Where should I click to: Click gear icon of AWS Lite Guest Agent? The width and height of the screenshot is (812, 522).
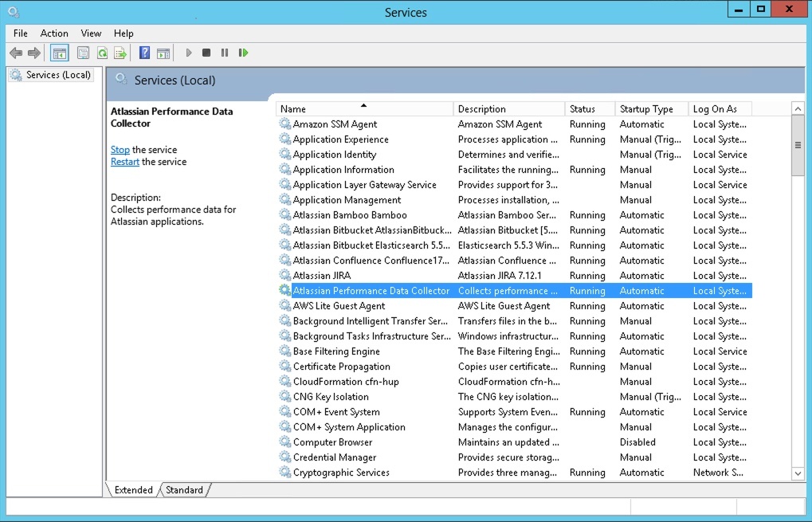click(284, 305)
